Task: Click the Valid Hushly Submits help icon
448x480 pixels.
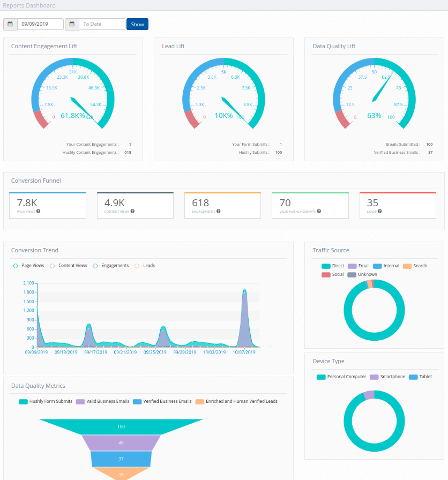Action: [x=319, y=211]
